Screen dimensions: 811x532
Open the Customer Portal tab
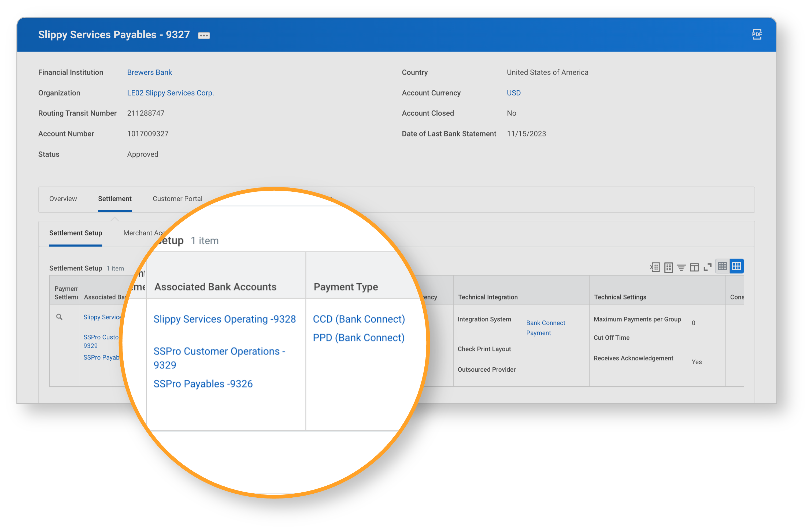pyautogui.click(x=177, y=199)
